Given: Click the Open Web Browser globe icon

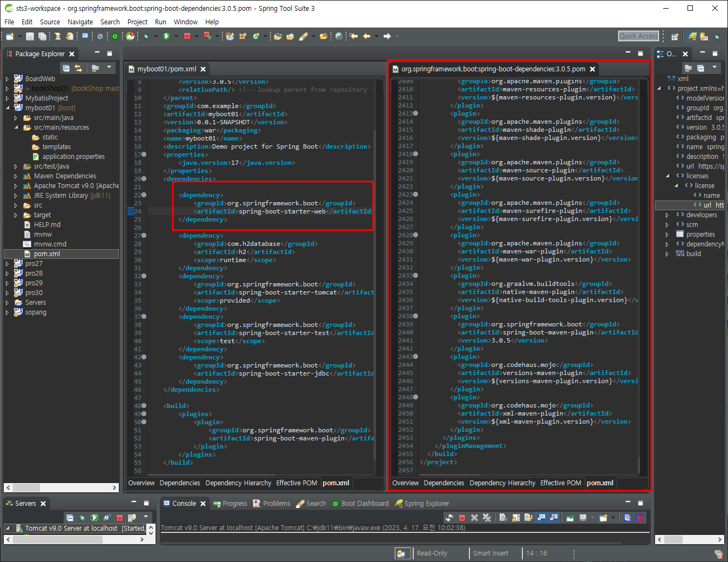Looking at the screenshot, I should tap(339, 36).
